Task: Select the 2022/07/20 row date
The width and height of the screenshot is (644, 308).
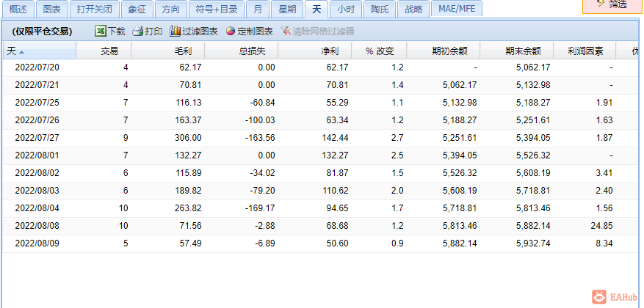Action: (37, 67)
